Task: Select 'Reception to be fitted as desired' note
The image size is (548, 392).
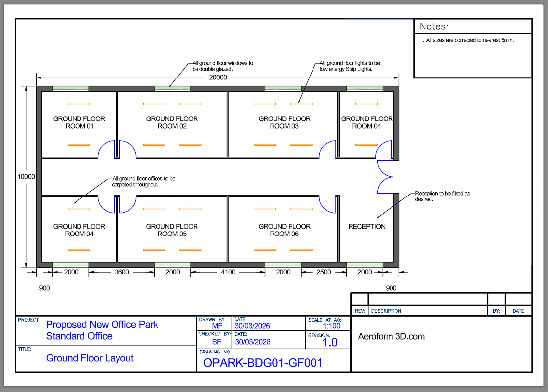Action: [x=442, y=196]
